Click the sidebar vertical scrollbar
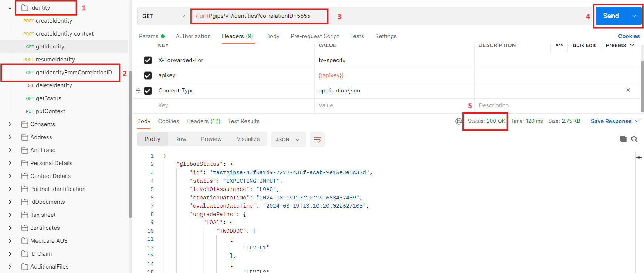 130,144
